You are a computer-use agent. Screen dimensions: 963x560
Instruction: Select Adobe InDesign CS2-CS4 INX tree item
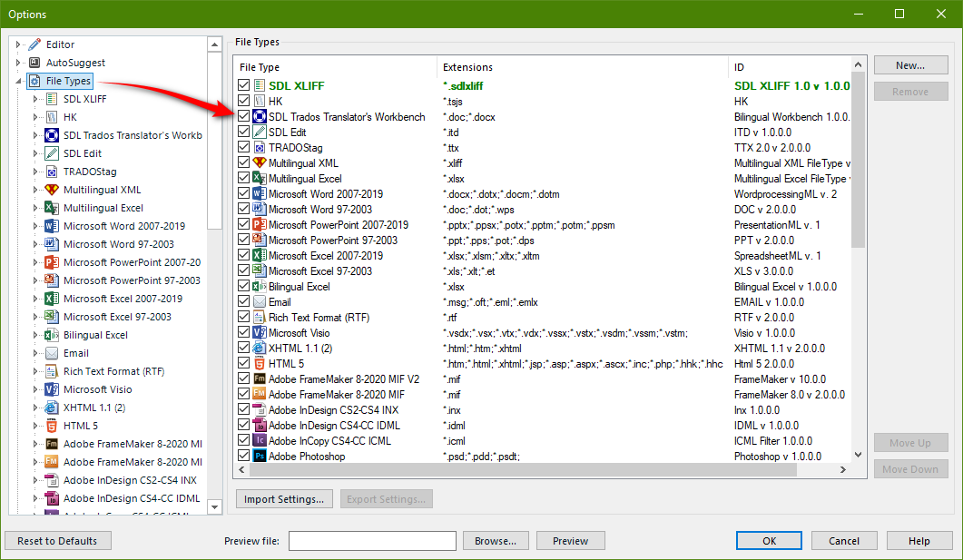(x=130, y=480)
